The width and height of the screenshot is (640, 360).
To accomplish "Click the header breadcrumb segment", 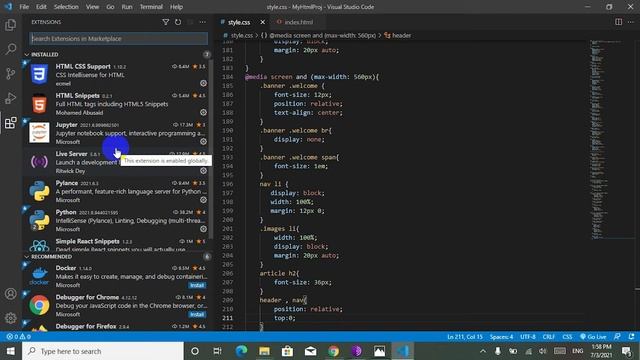I will point(398,36).
